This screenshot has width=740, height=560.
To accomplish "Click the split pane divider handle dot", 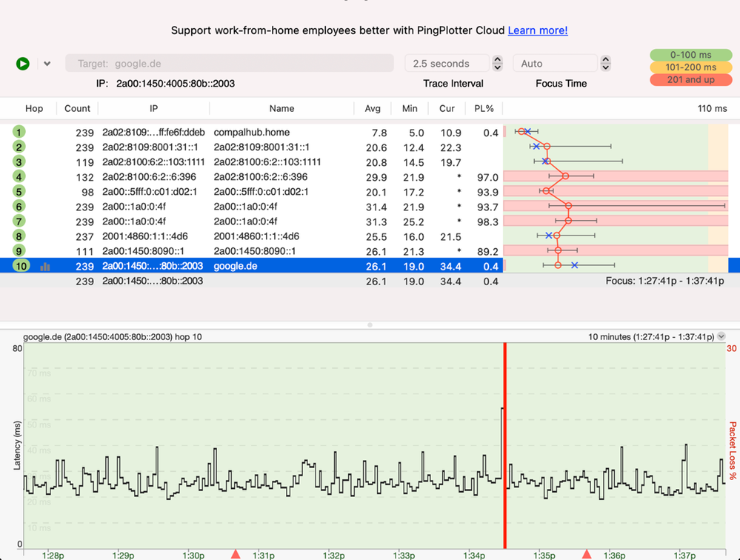I will point(370,324).
